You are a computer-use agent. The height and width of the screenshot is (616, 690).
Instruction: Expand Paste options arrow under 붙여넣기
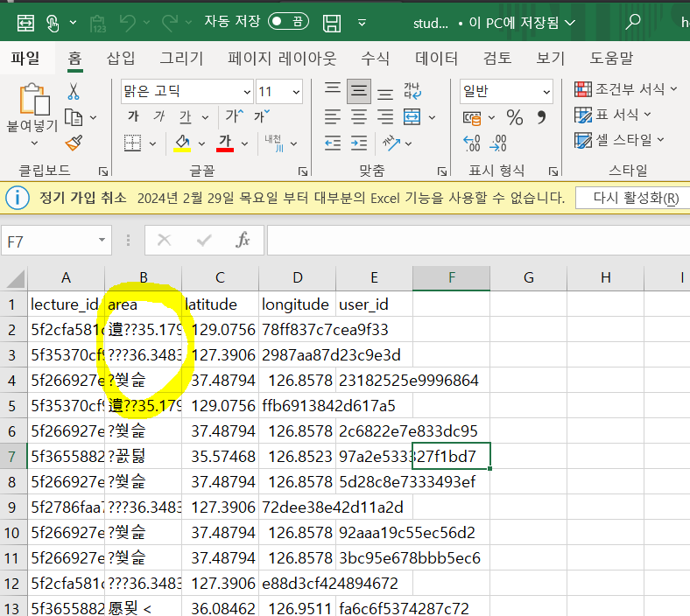pos(34,143)
